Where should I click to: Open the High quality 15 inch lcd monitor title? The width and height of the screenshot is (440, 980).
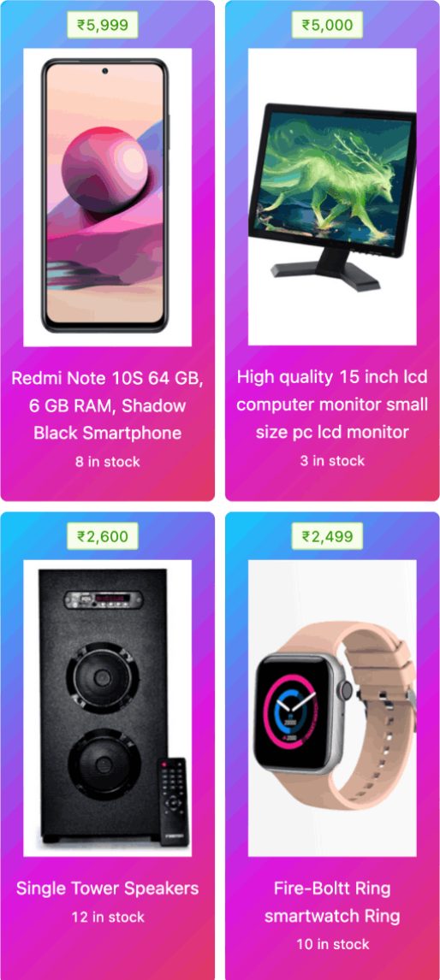pyautogui.click(x=332, y=404)
